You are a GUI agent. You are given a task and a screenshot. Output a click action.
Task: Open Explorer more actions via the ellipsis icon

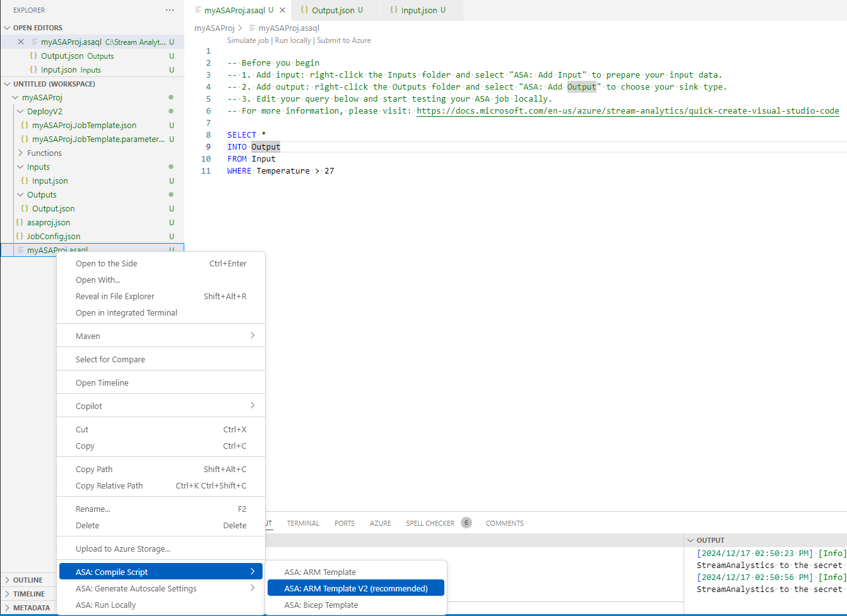click(x=169, y=9)
